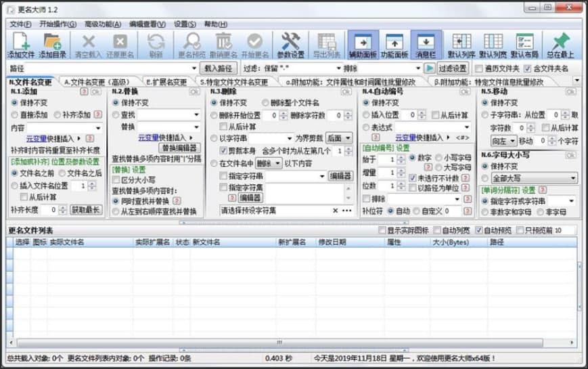Click the 获取最长 button
588x369 pixels.
(x=86, y=210)
